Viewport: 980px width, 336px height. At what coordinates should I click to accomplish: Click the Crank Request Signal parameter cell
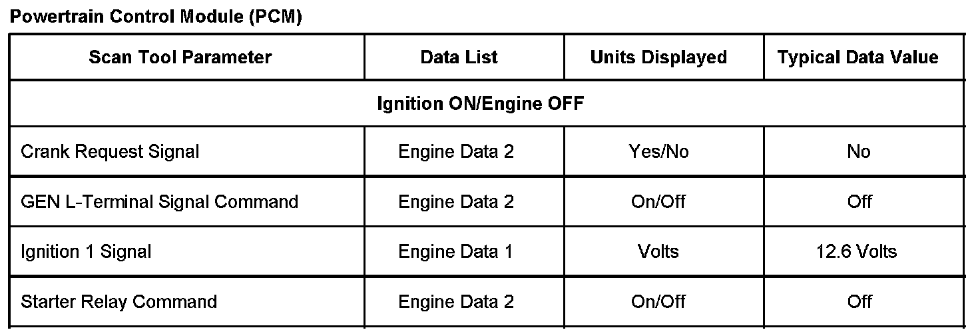(111, 152)
